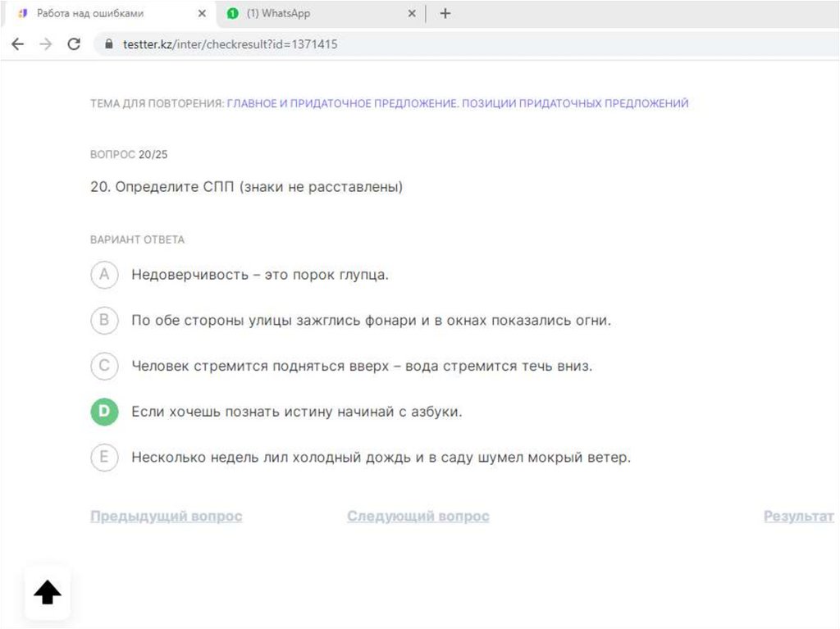Click the scroll-to-top arrow button
The height and width of the screenshot is (629, 840).
click(47, 592)
